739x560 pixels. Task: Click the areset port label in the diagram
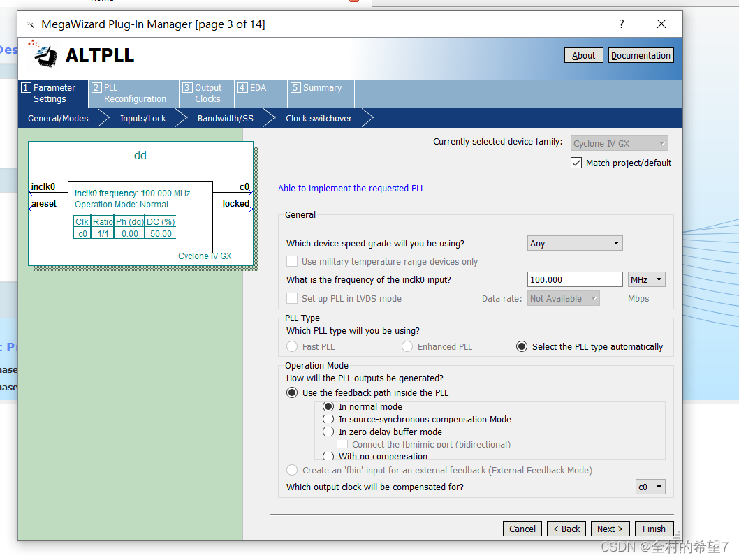[44, 203]
